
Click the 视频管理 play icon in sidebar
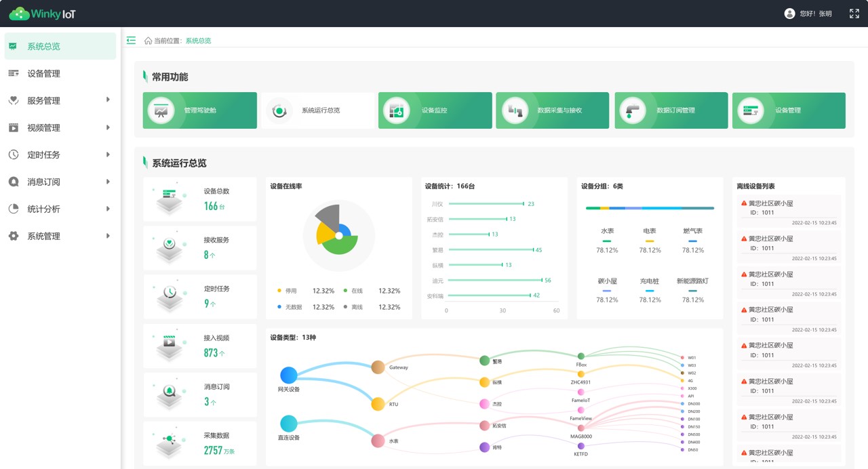coord(14,127)
